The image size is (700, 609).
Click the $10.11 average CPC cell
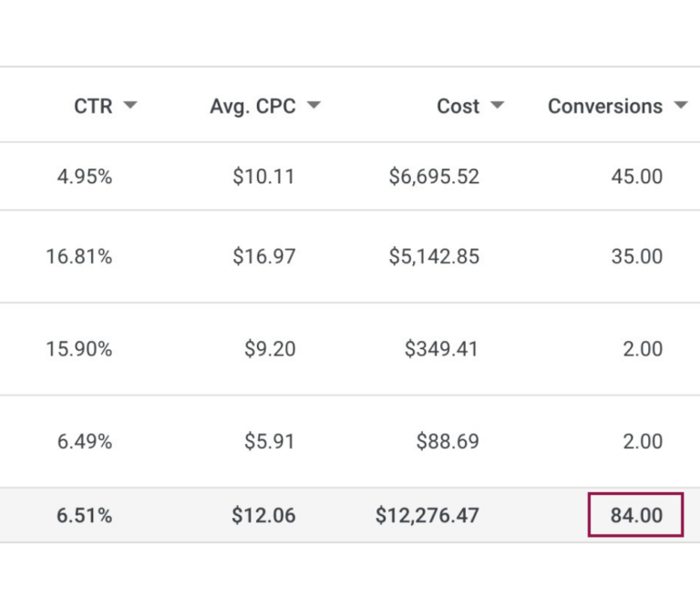coord(263,177)
